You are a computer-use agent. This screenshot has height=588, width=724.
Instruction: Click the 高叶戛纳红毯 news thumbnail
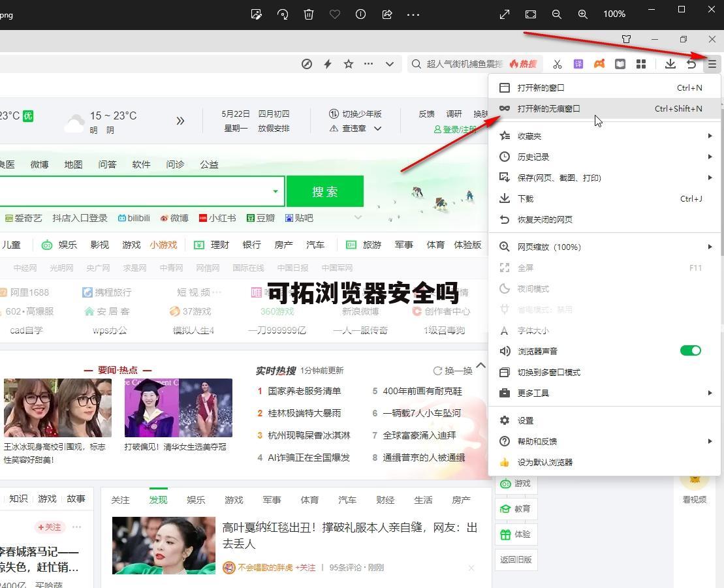[x=163, y=546]
